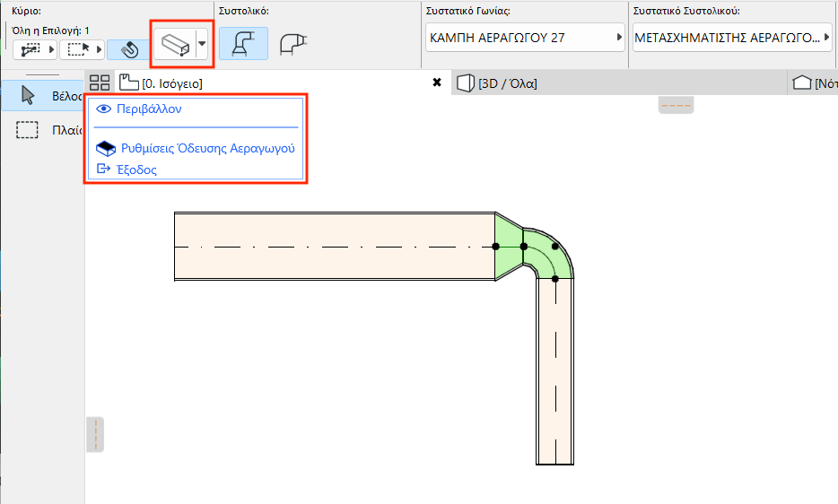The image size is (838, 504).
Task: Click the orange dashed handle at top of the view
Action: pos(677,105)
